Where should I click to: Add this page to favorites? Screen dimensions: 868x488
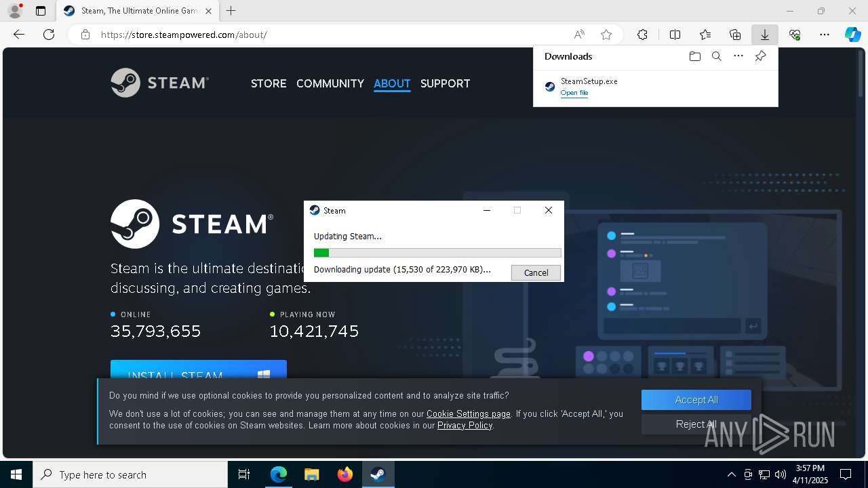606,35
